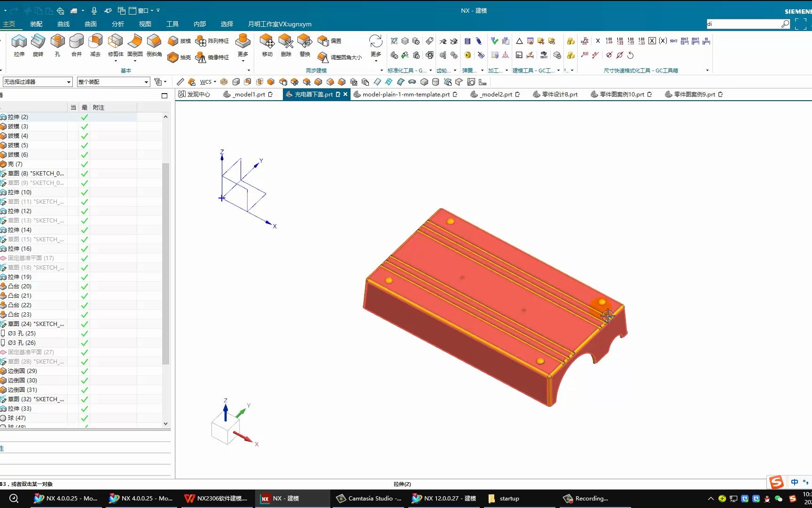Select 移动 (Move Face) in synchronous modeling
Screen dimensions: 812x508
tap(267, 46)
